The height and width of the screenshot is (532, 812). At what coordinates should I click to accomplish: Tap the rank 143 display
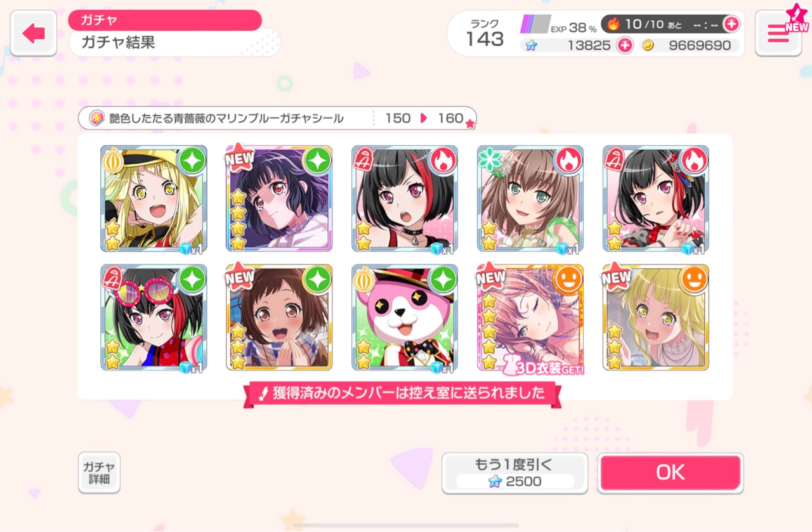coord(484,34)
